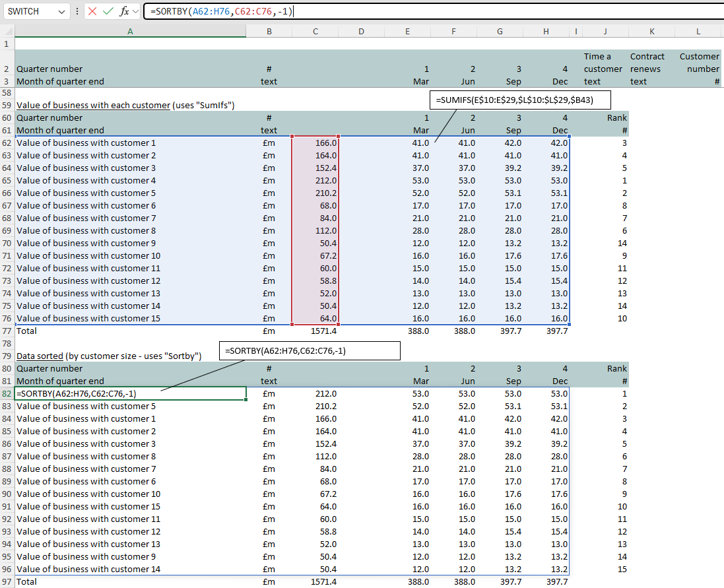Select column A header
Image resolution: width=724 pixels, height=588 pixels.
129,32
